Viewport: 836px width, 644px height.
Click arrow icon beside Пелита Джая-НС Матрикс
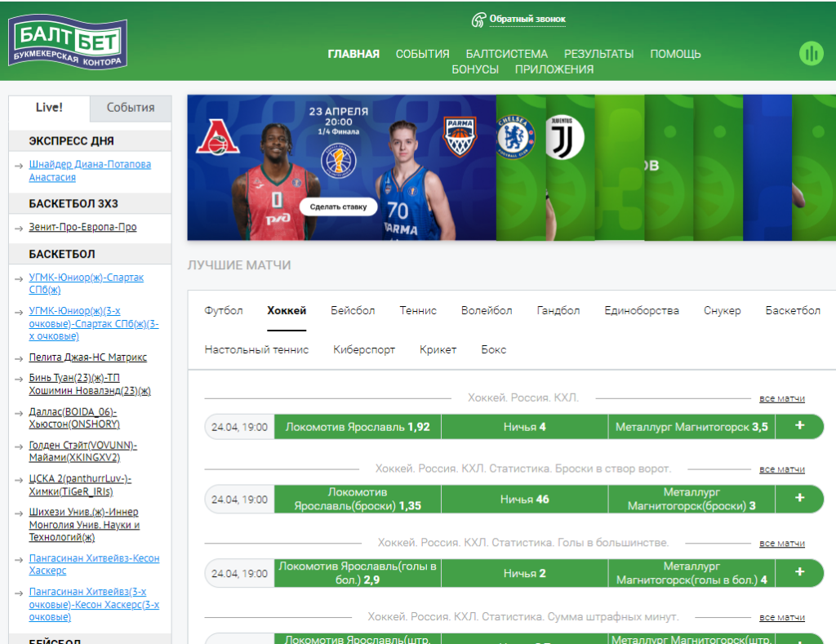(19, 359)
